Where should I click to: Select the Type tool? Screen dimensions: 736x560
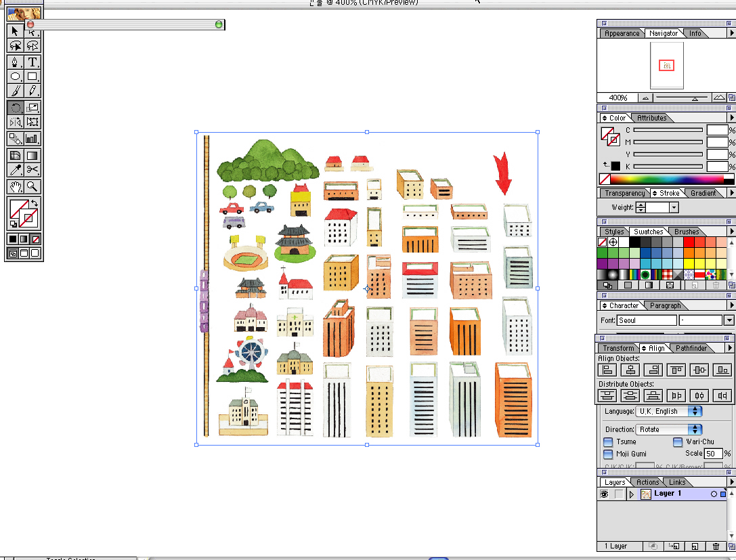[32, 62]
